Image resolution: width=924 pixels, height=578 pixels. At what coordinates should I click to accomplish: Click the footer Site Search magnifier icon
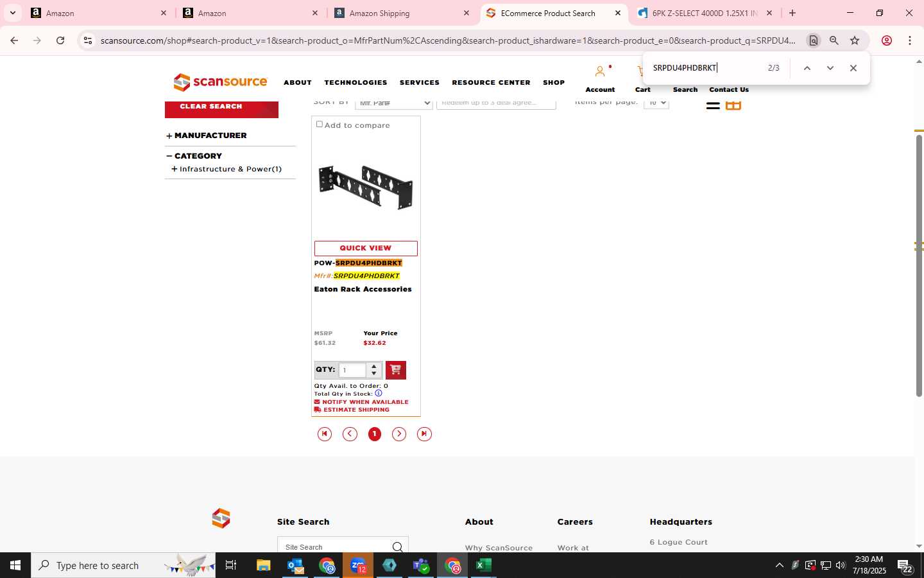pos(398,547)
